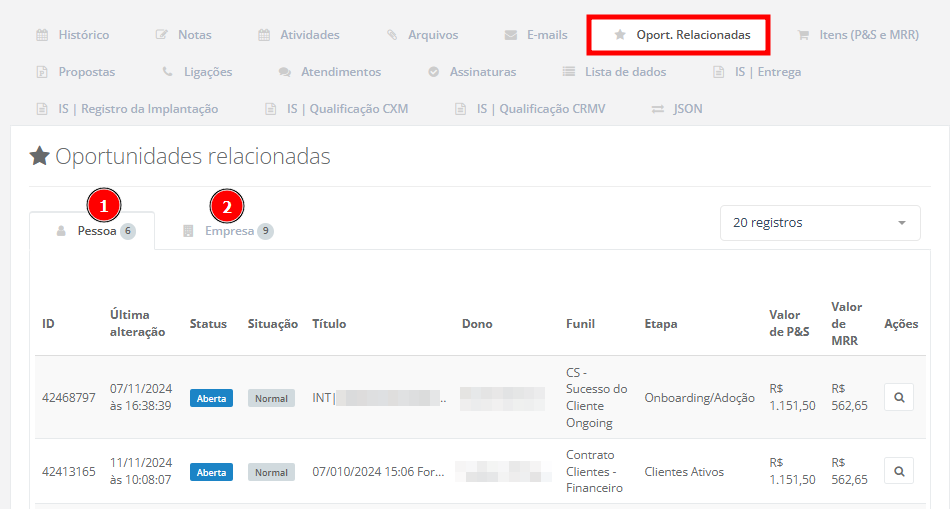Click magnifier icon for opportunity 42413165
Image resolution: width=950 pixels, height=509 pixels.
898,471
